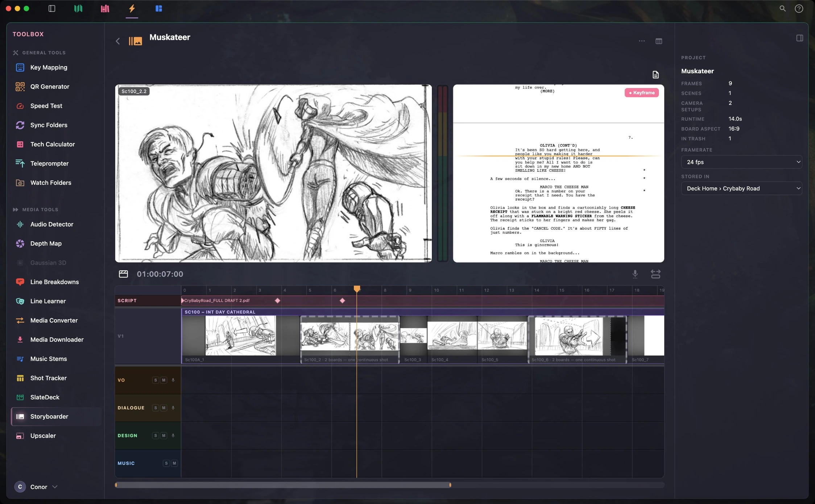Click the Keyframe button on script
The width and height of the screenshot is (815, 504).
[x=641, y=93]
